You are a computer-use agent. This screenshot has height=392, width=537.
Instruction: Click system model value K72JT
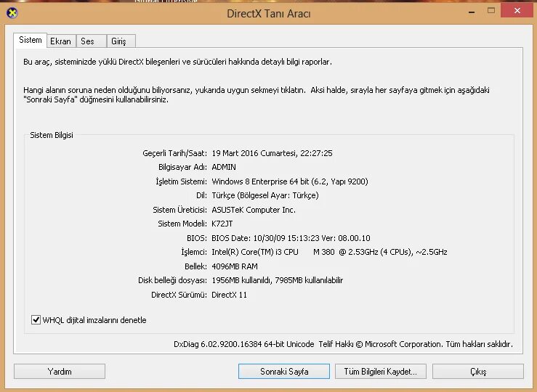[x=222, y=224]
